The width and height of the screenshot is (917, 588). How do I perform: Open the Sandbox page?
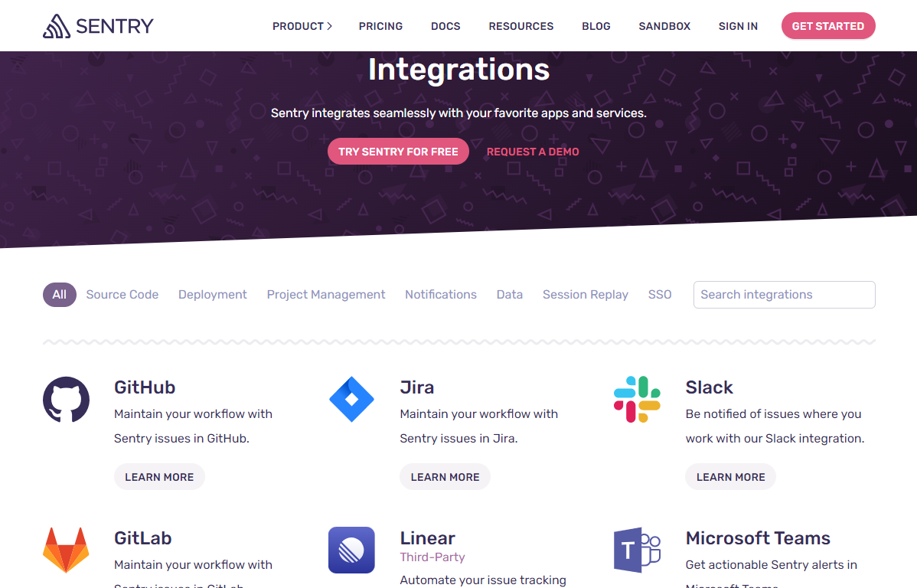coord(664,26)
